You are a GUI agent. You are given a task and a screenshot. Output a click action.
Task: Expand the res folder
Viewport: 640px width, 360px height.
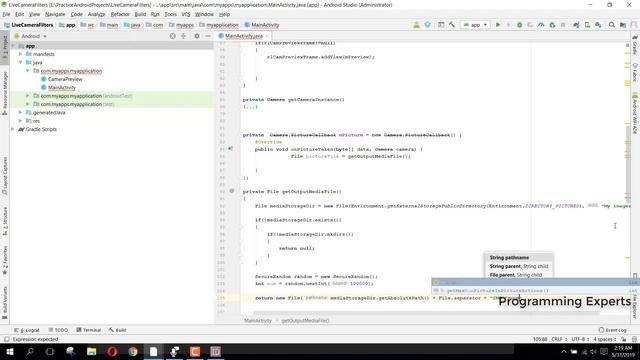(x=20, y=121)
